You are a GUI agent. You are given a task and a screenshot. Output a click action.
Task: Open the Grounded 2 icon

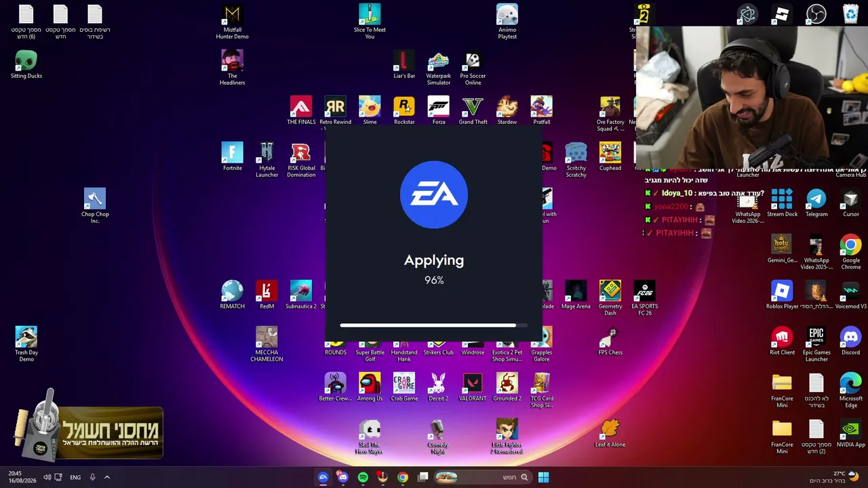(507, 387)
